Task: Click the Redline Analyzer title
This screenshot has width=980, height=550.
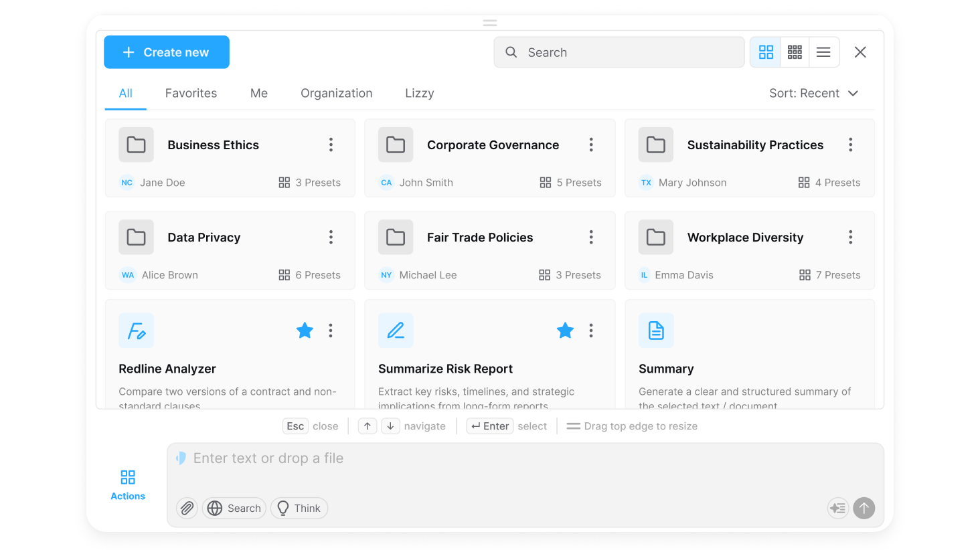Action: point(167,369)
